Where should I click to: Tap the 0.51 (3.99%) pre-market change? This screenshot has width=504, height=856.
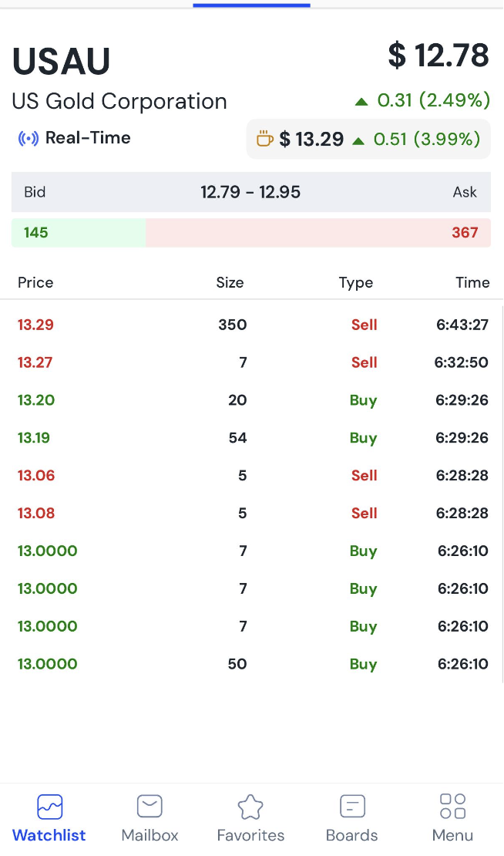coord(426,140)
